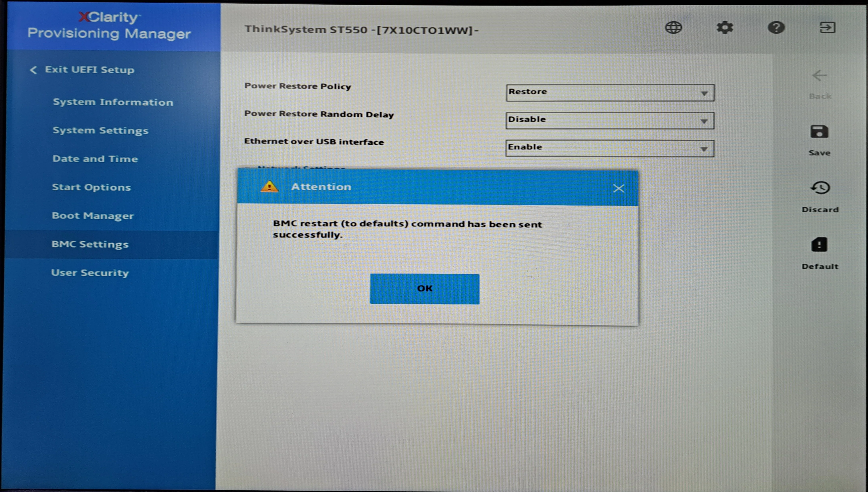868x492 pixels.
Task: Open the language globe icon
Action: click(x=673, y=27)
